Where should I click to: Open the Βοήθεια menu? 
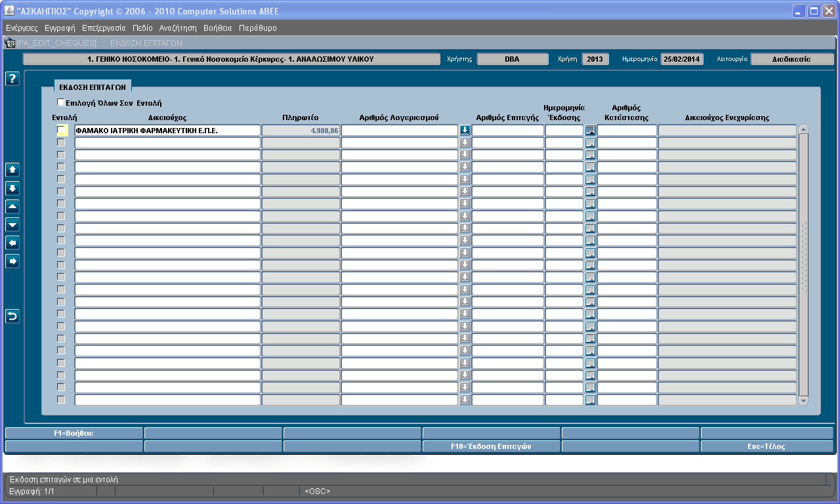tap(218, 28)
